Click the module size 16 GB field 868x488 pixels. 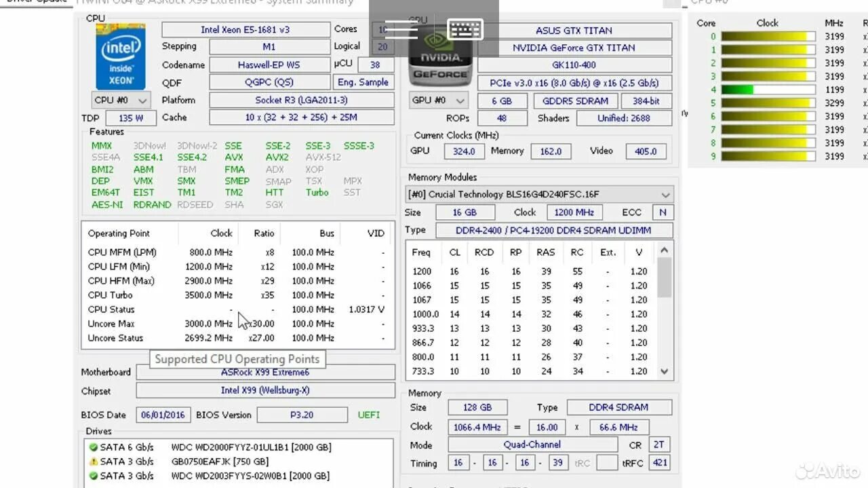pyautogui.click(x=465, y=212)
